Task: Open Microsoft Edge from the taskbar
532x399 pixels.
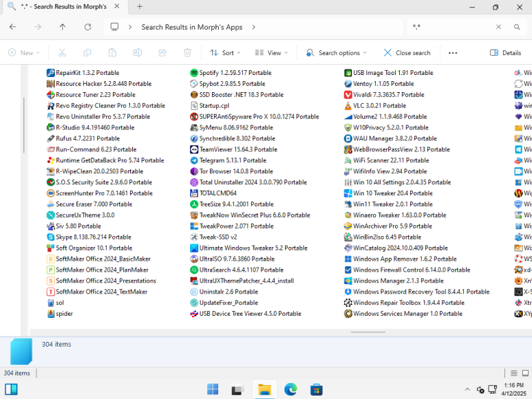Action: click(x=290, y=390)
